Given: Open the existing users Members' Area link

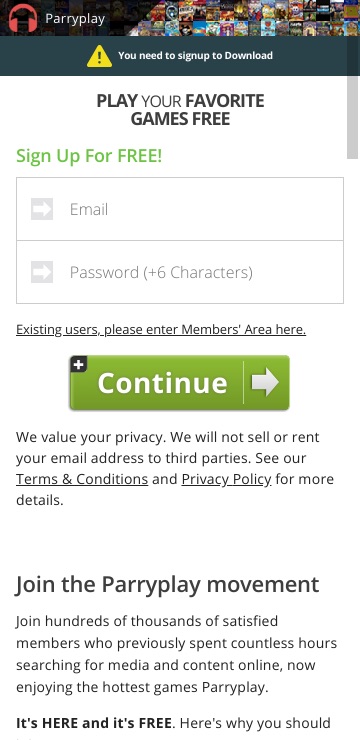Looking at the screenshot, I should point(161,329).
